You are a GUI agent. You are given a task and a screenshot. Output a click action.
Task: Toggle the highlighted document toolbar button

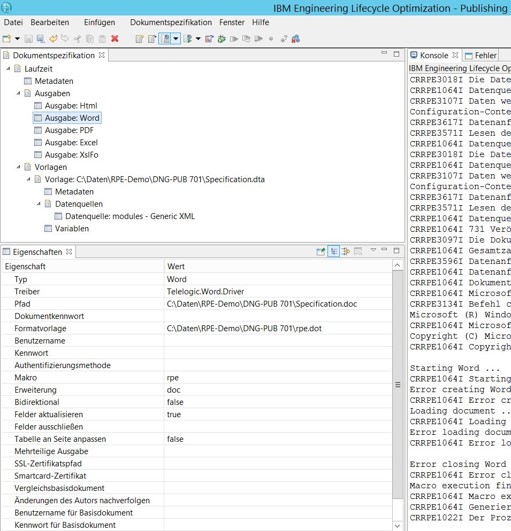tap(165, 39)
